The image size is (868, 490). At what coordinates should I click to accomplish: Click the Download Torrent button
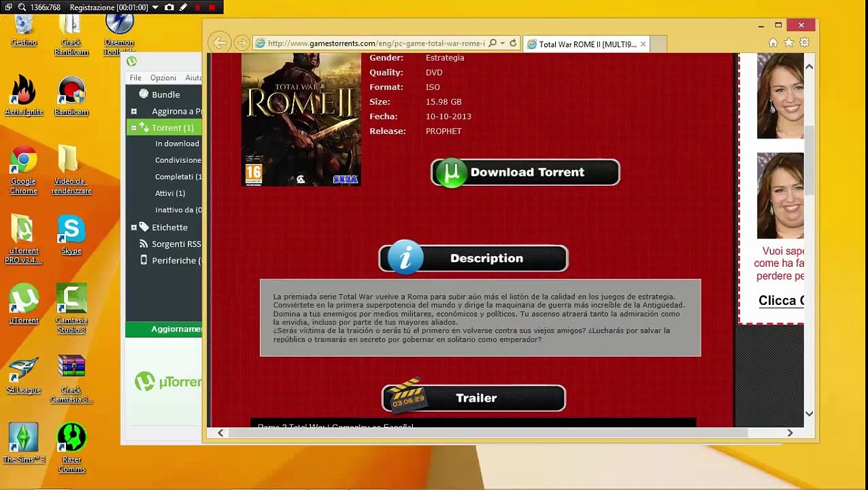[x=525, y=172]
